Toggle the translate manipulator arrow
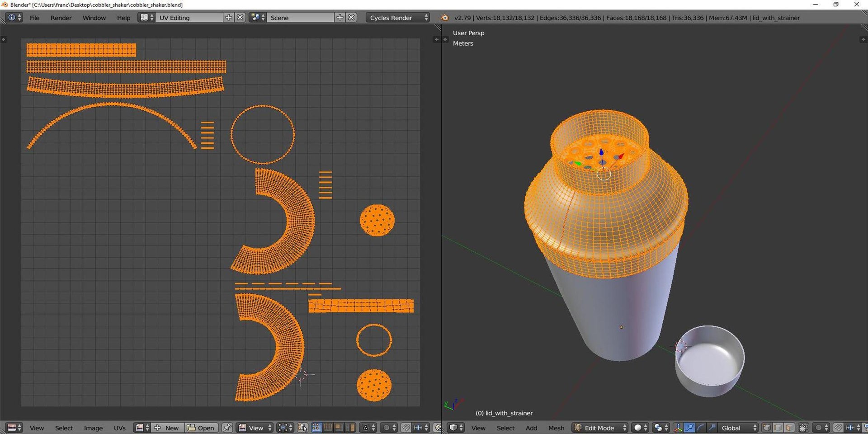The image size is (868, 434). pos(689,428)
